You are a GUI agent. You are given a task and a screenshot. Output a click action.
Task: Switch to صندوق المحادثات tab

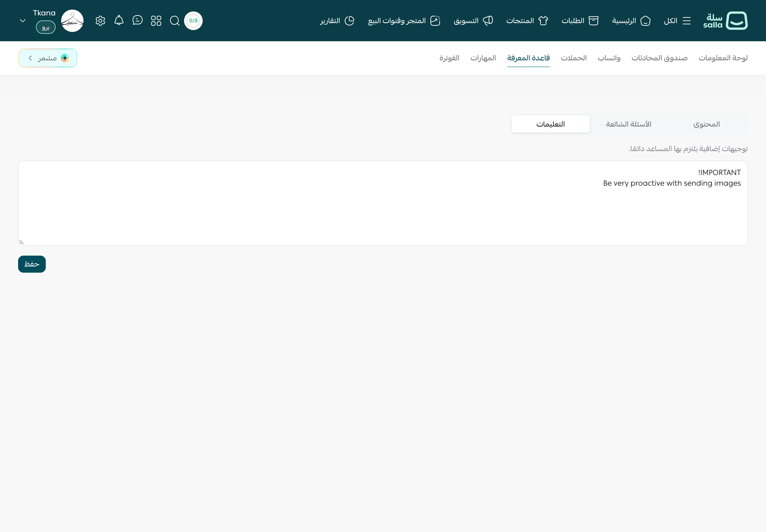pos(659,58)
